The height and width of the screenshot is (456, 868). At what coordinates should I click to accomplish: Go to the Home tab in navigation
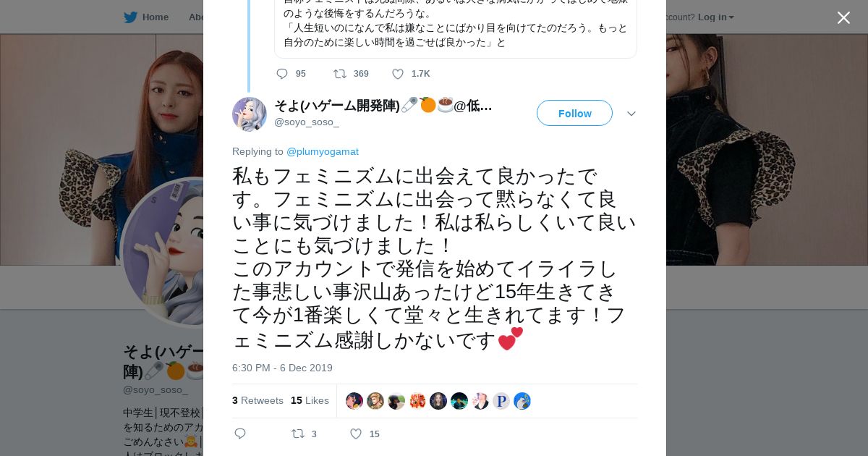[x=155, y=17]
